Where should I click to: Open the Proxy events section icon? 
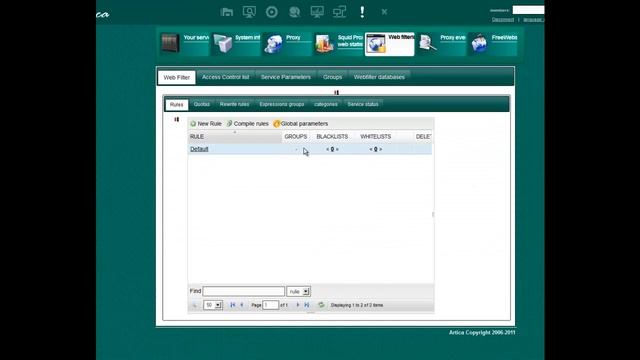(x=428, y=44)
